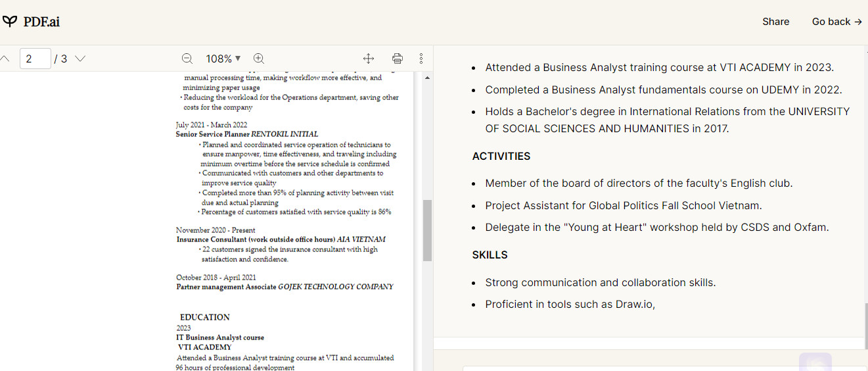Click 'VTI ACADEMY' line in PDF

(205, 347)
